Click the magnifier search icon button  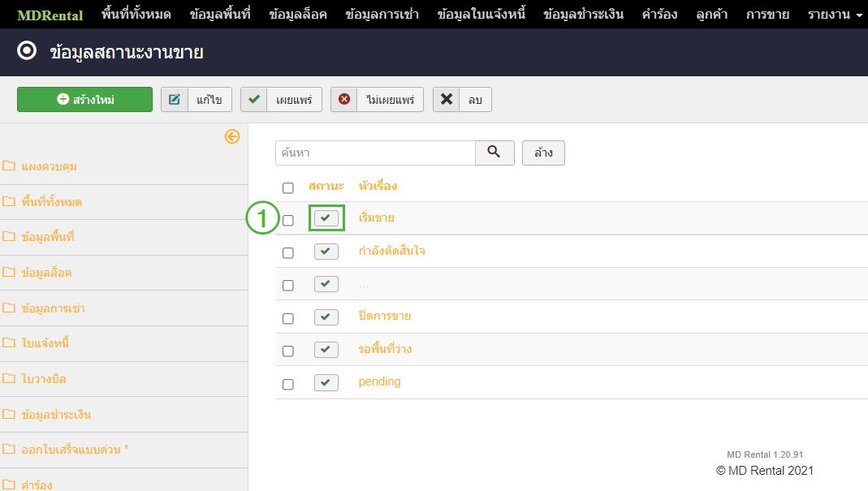click(494, 153)
